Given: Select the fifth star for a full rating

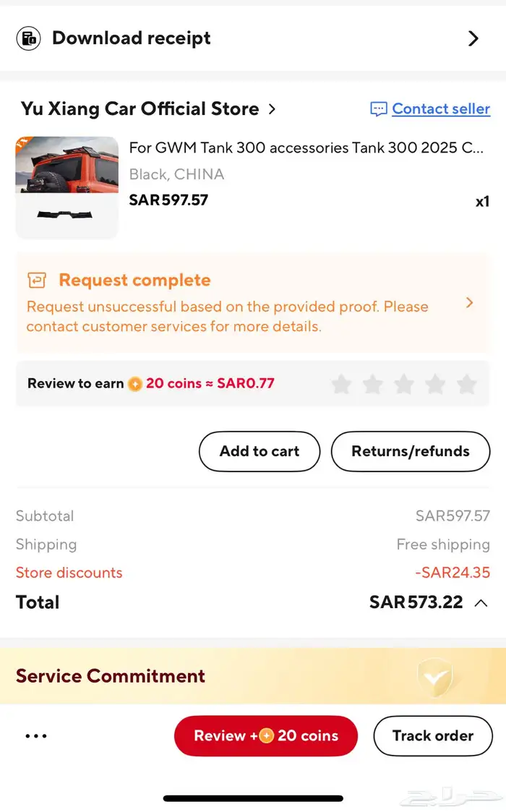Looking at the screenshot, I should [466, 384].
